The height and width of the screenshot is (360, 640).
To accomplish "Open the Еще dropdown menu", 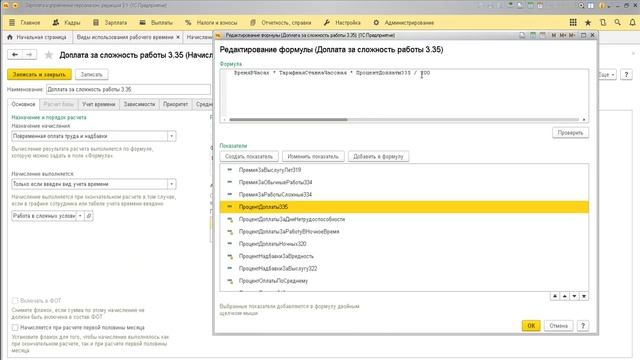I will click(607, 75).
